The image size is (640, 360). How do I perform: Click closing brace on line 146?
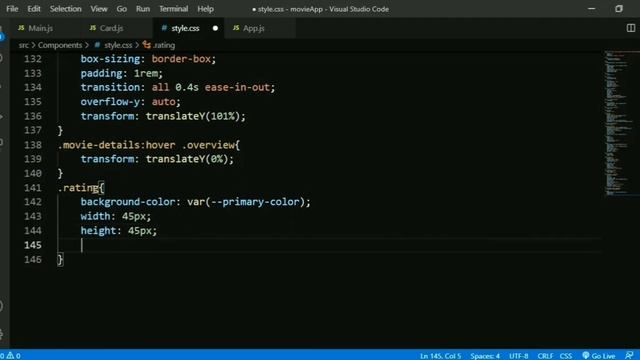point(60,260)
